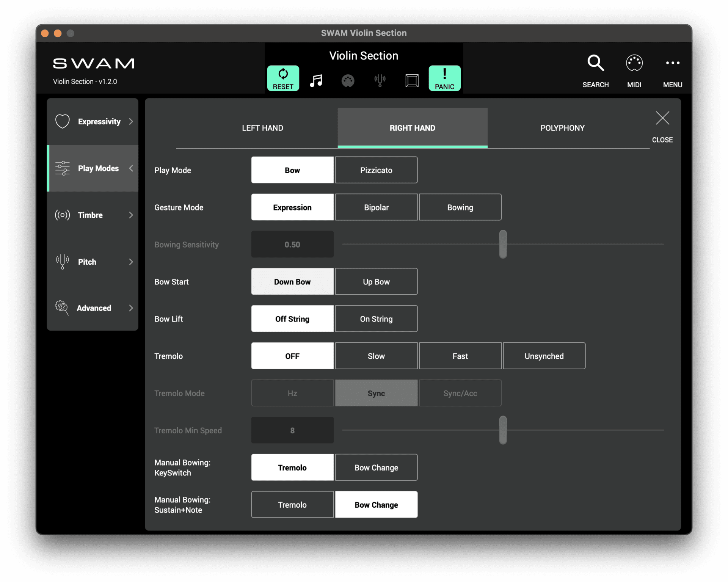728x582 pixels.
Task: Expand the Advanced section chevron
Action: click(x=130, y=308)
